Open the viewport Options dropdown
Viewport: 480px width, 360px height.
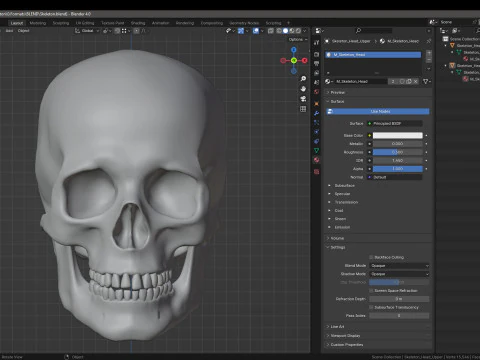point(298,39)
